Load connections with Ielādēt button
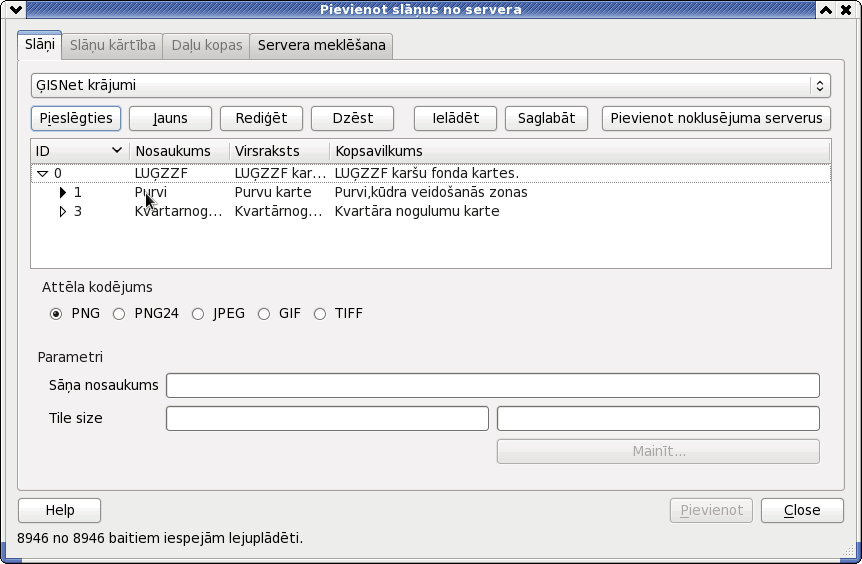This screenshot has width=862, height=564. tap(455, 118)
